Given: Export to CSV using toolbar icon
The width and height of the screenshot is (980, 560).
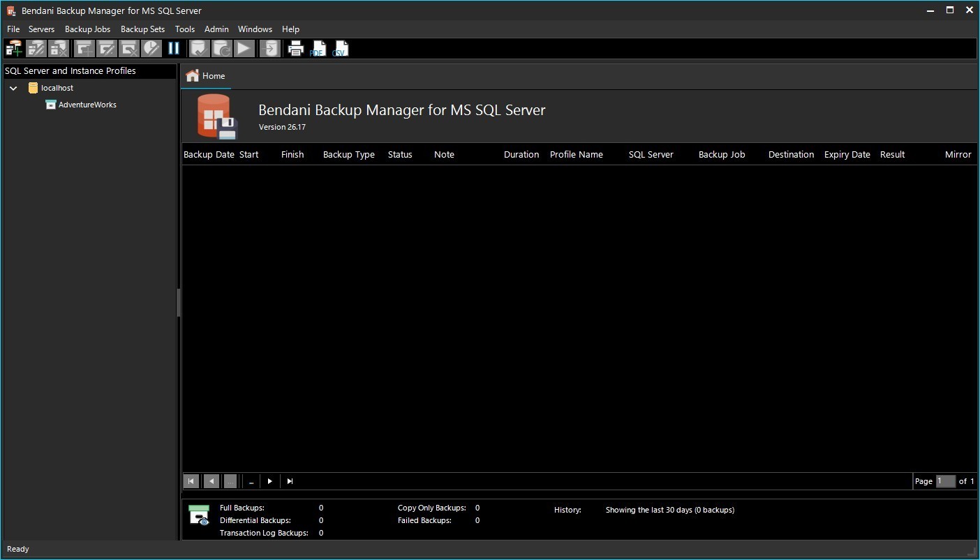Looking at the screenshot, I should (340, 48).
